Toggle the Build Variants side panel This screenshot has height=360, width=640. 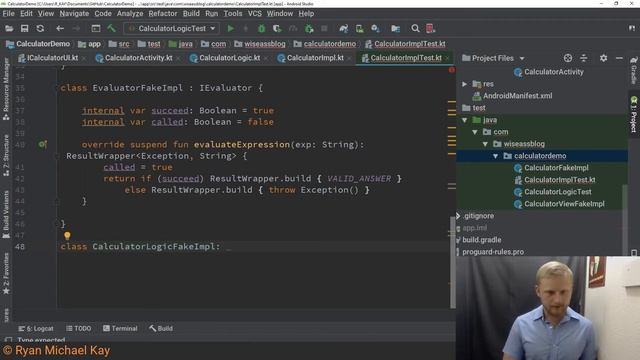point(6,215)
